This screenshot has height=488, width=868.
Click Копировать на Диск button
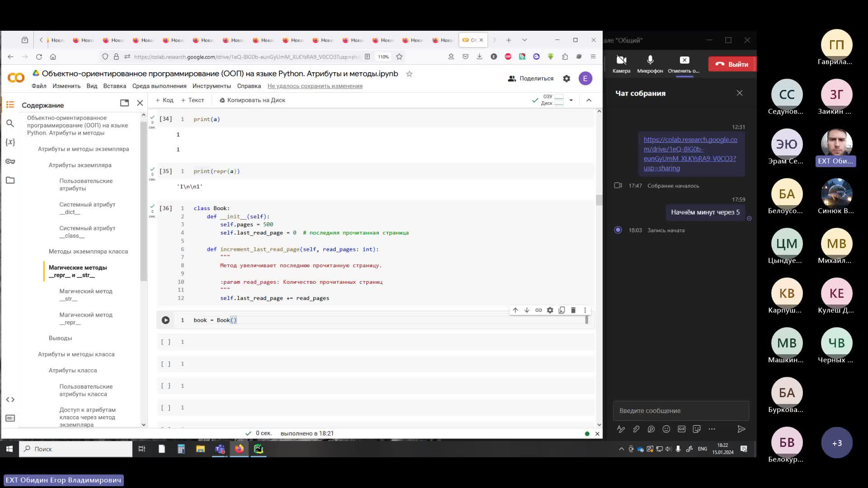(x=252, y=100)
